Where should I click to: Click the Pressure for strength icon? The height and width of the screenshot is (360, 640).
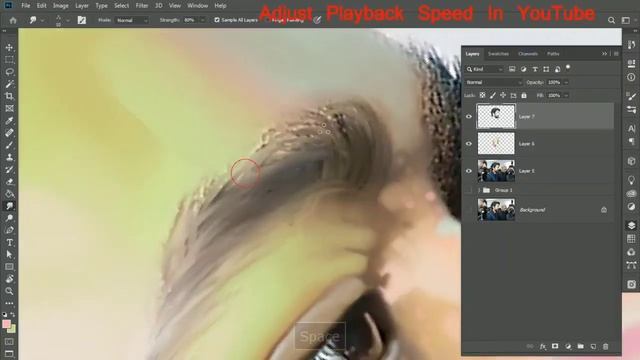point(317,20)
